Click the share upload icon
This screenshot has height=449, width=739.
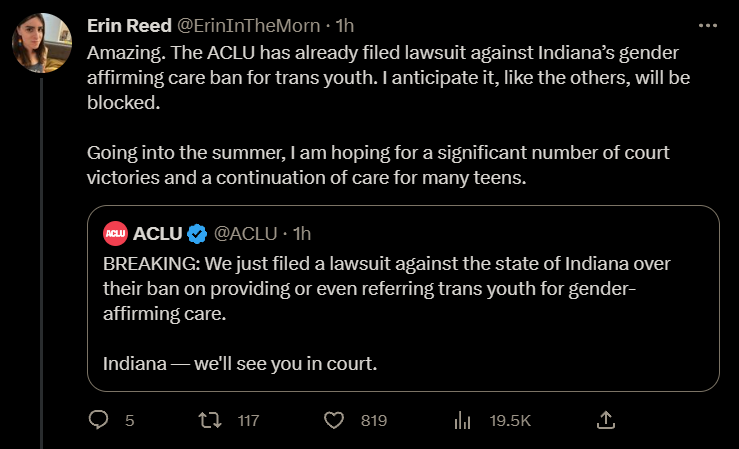(x=605, y=420)
